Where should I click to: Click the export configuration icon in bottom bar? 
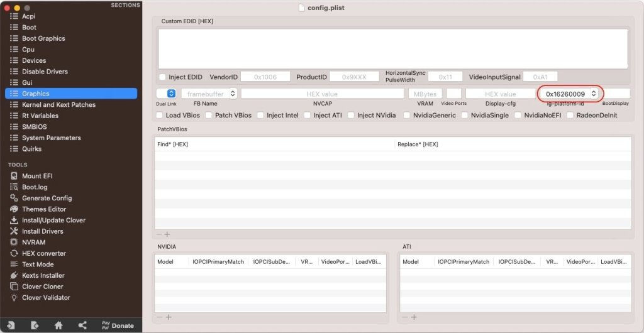[35, 325]
